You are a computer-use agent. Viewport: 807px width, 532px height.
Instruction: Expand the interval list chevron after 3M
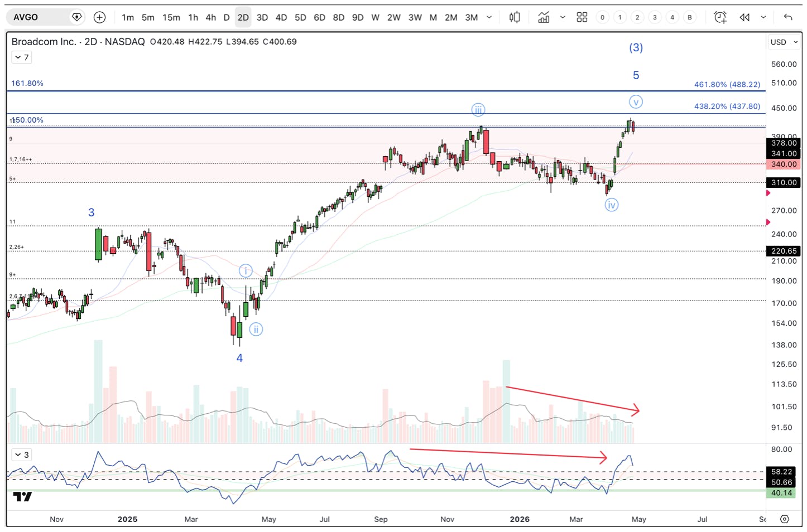coord(489,17)
